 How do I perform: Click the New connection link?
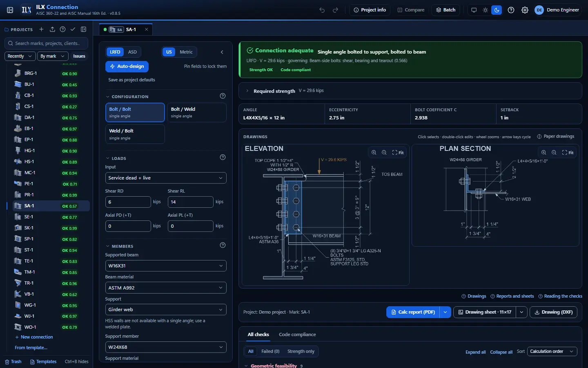point(34,337)
